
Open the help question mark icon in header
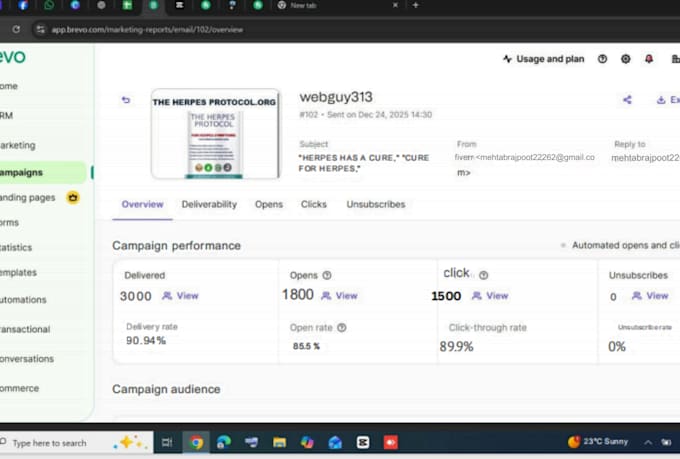pos(602,59)
